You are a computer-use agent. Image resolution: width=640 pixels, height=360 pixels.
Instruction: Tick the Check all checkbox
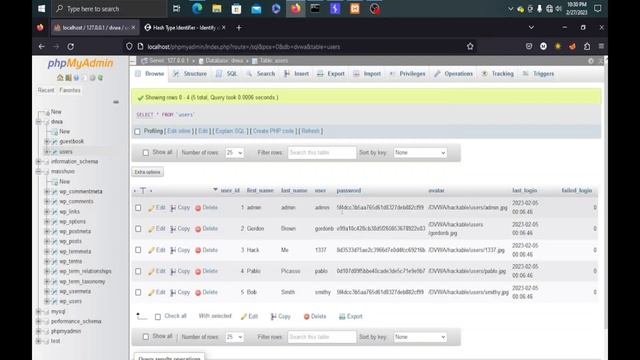tap(158, 317)
